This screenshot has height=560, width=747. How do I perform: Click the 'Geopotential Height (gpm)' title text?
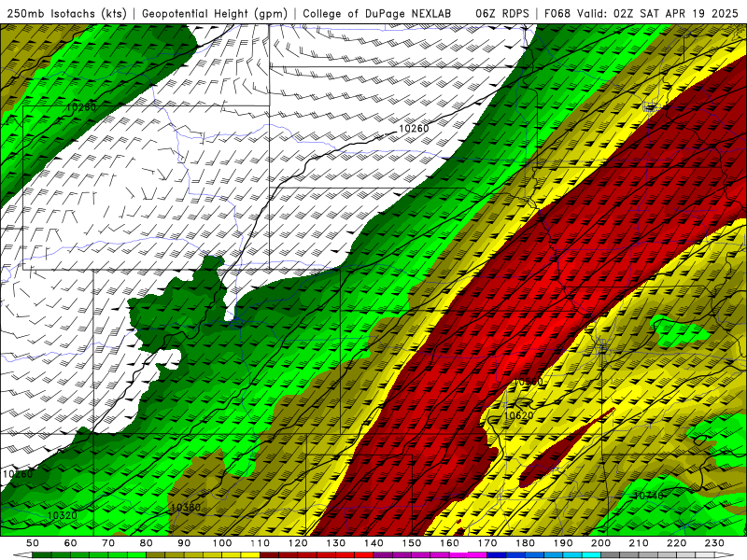click(215, 13)
